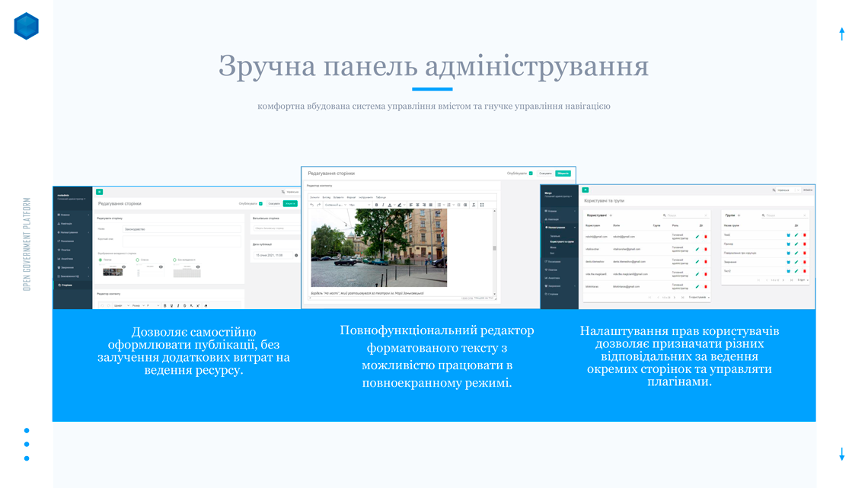Click Align left in middle editor toolbar
This screenshot has height=488, width=868.
pyautogui.click(x=410, y=205)
